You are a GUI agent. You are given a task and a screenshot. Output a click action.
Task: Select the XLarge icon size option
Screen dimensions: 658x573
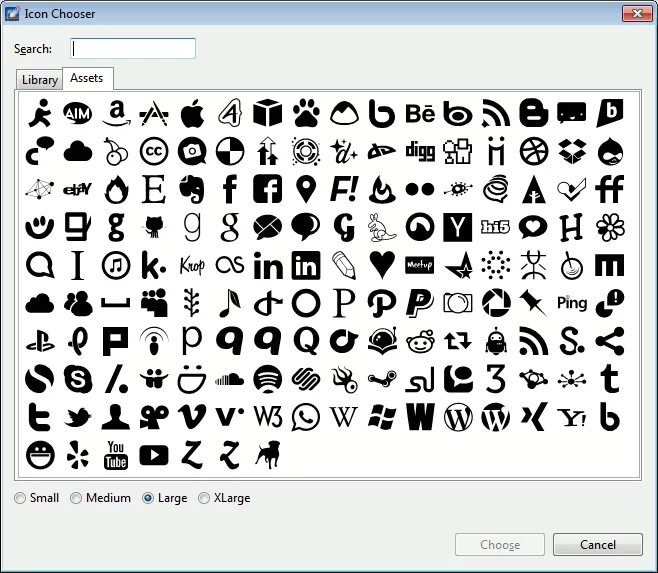click(225, 498)
